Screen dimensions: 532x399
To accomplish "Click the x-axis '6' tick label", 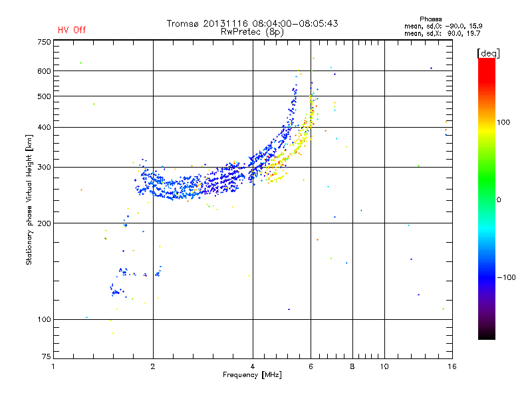I will click(311, 366).
